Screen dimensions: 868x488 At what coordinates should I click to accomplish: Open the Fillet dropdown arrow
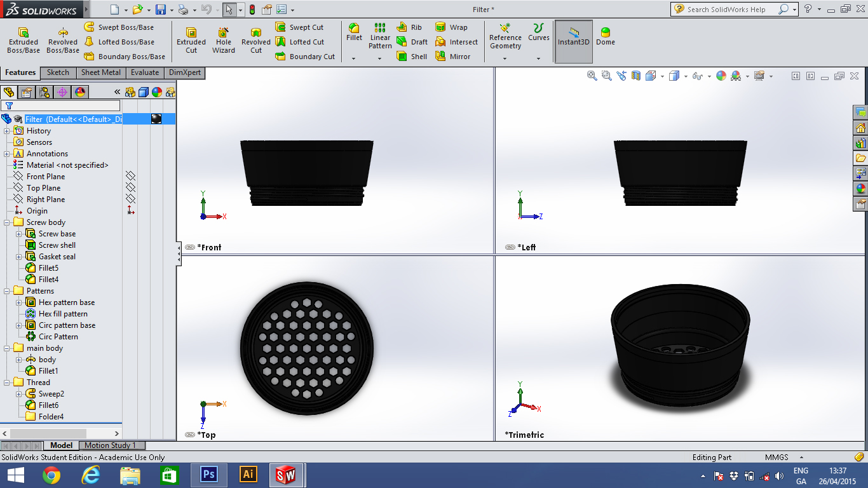pos(354,58)
